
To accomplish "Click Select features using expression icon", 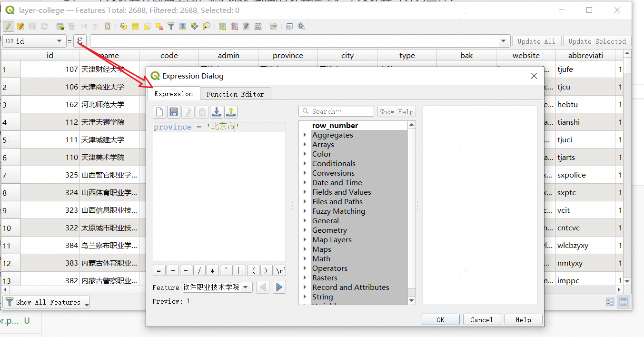I will [x=123, y=27].
